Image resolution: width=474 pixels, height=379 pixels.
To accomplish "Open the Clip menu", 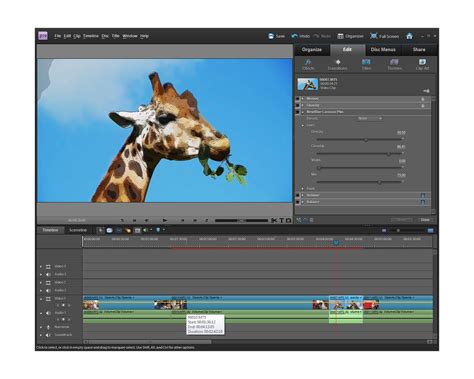I will coord(77,36).
